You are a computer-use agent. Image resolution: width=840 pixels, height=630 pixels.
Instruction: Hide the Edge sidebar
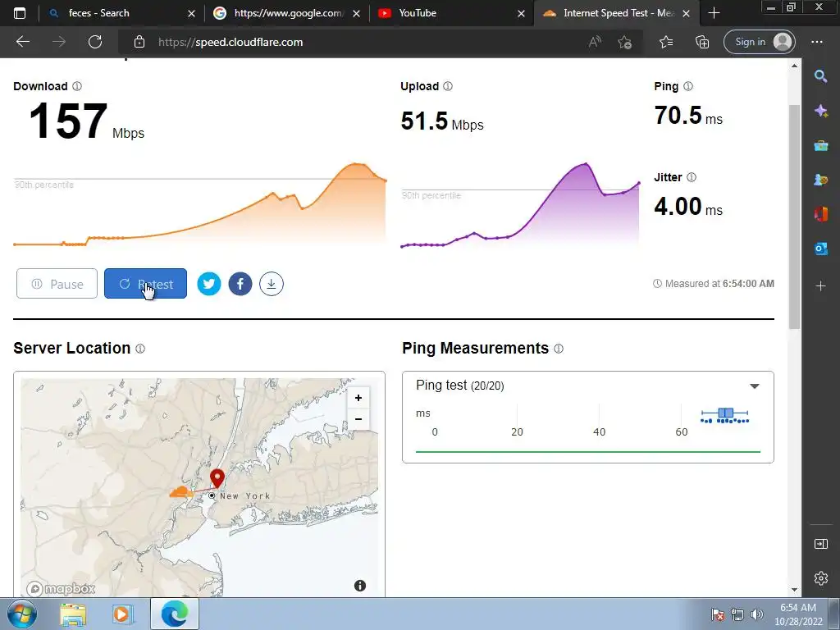[x=820, y=544]
